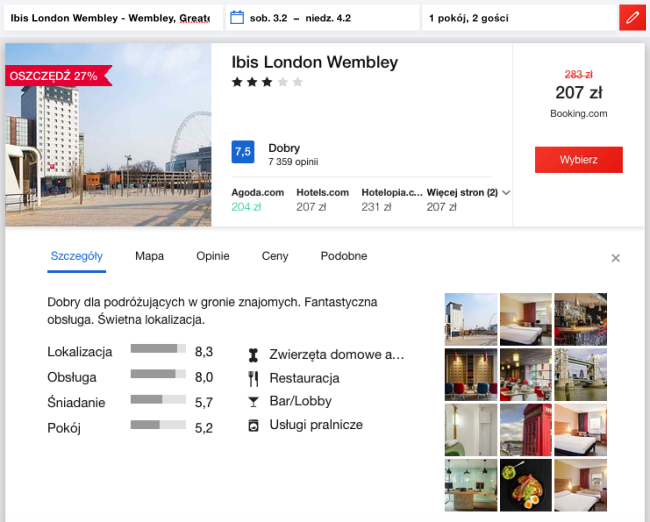The image size is (650, 522).
Task: Click the red pencil edit search button
Action: click(632, 18)
